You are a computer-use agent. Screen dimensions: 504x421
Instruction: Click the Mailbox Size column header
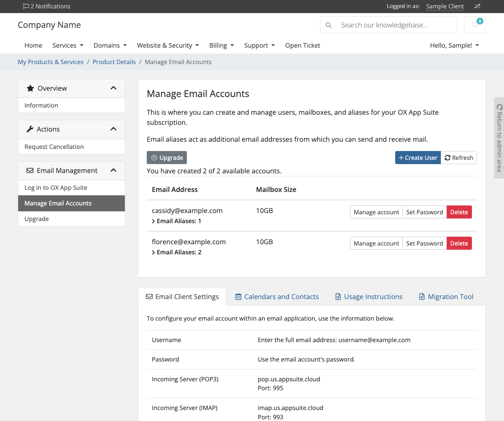tap(276, 189)
